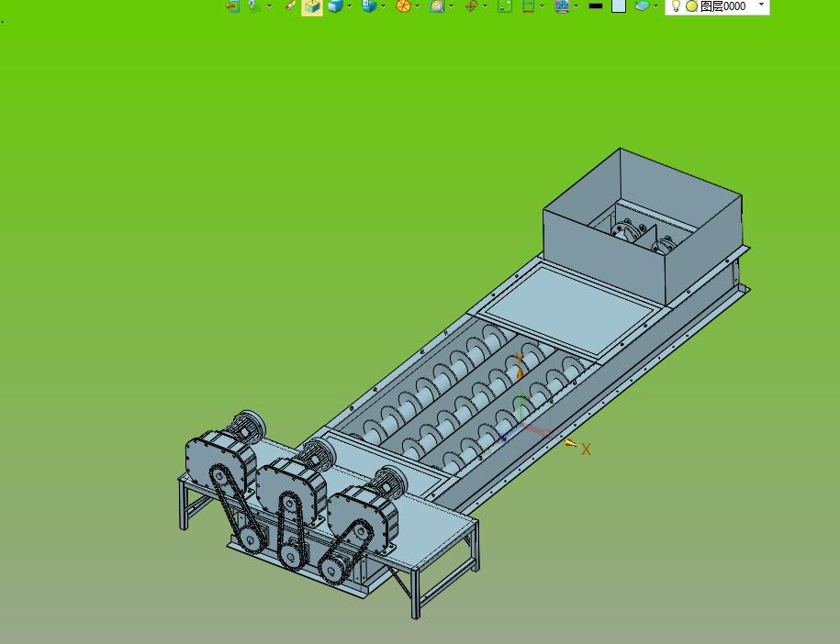
Task: Click the red crosshair rotation icon
Action: pos(471,6)
